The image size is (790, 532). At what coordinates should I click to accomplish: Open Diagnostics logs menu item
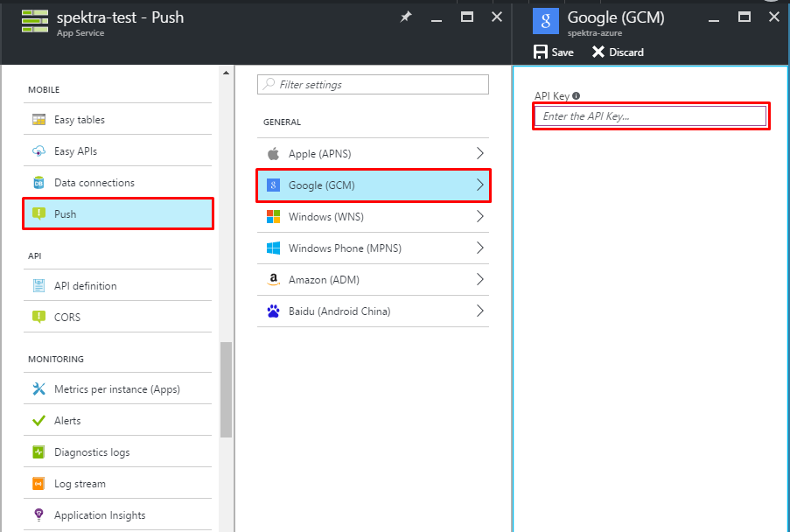click(117, 451)
